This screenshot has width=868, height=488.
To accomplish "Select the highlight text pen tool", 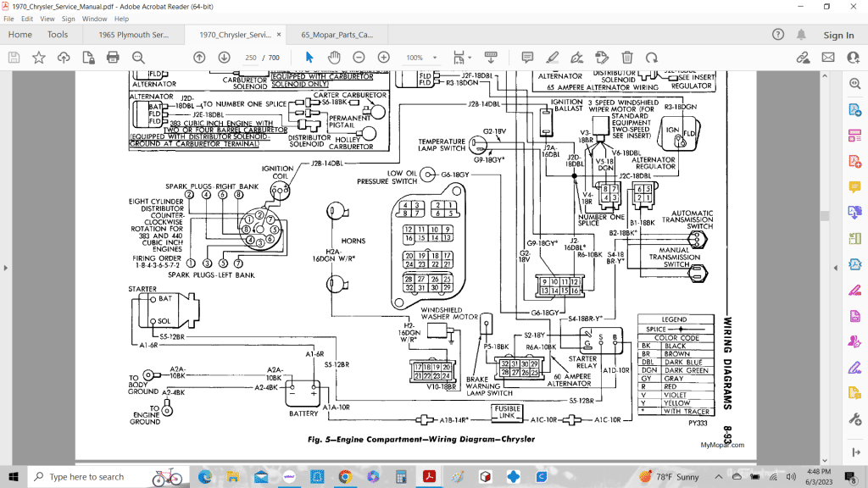I will (x=553, y=58).
